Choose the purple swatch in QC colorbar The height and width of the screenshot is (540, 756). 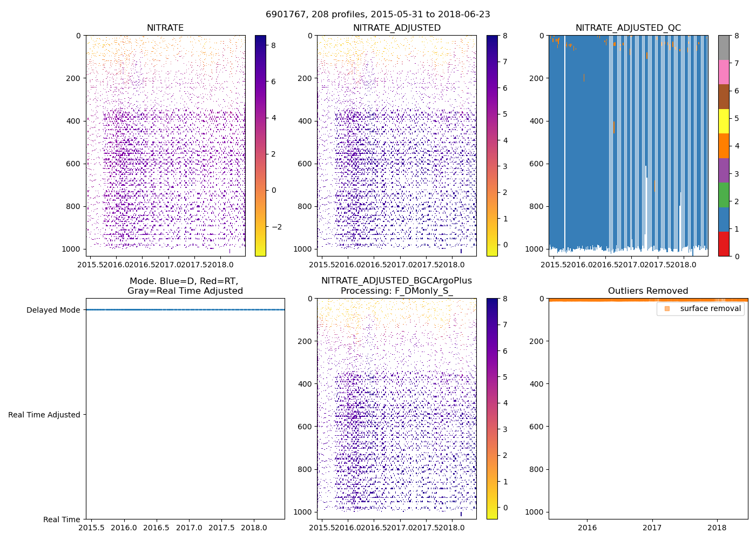point(724,170)
